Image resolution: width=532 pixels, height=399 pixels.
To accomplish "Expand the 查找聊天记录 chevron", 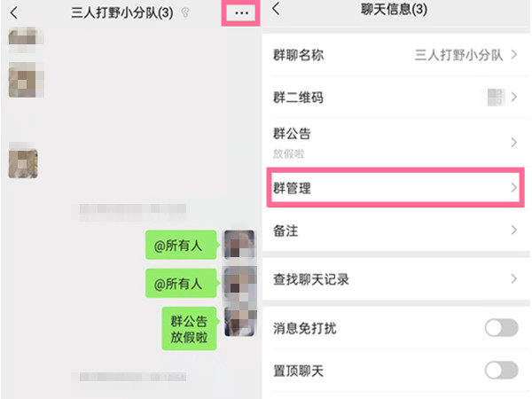I will (514, 279).
